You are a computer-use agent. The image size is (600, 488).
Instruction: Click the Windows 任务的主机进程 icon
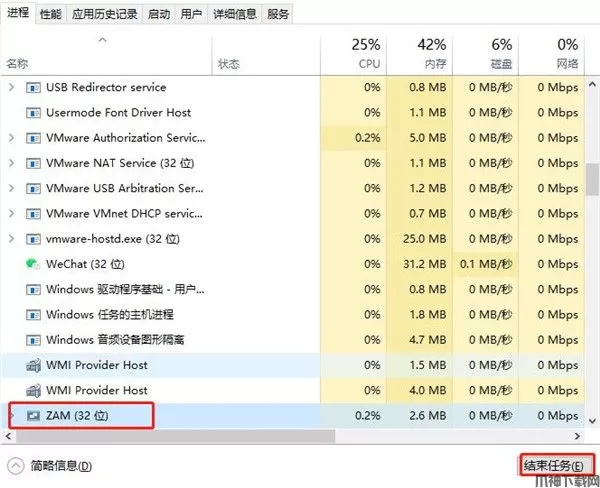tap(33, 315)
